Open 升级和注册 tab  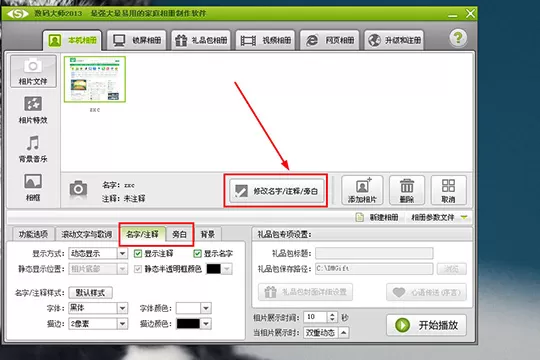tap(394, 40)
